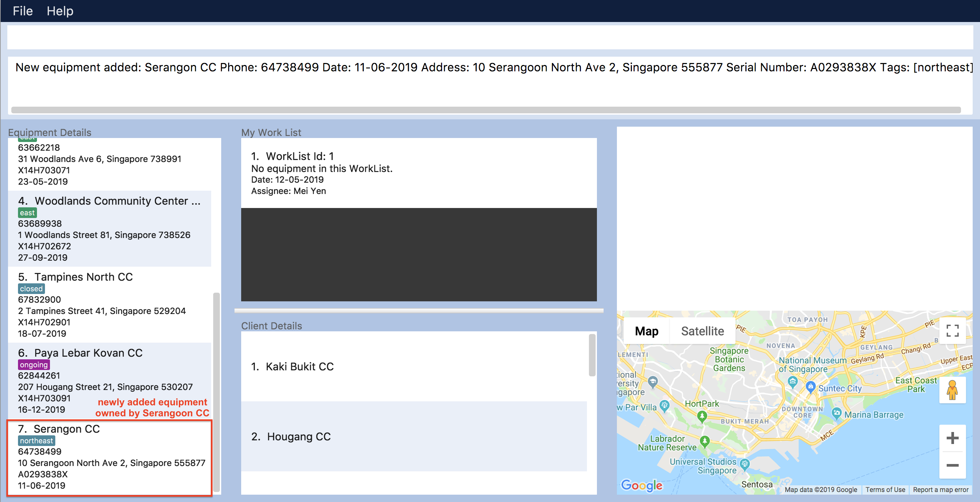This screenshot has height=502, width=980.
Task: Click the Suntec City marker
Action: coord(810,387)
